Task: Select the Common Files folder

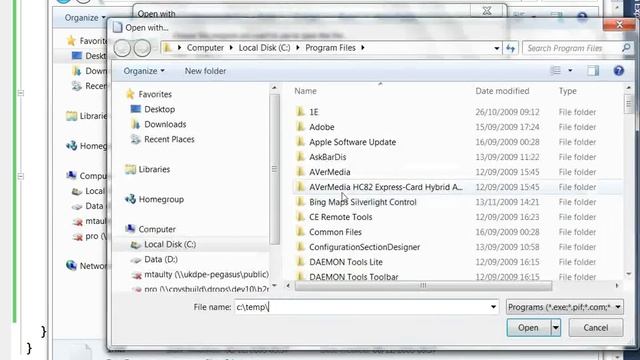Action: coord(336,232)
